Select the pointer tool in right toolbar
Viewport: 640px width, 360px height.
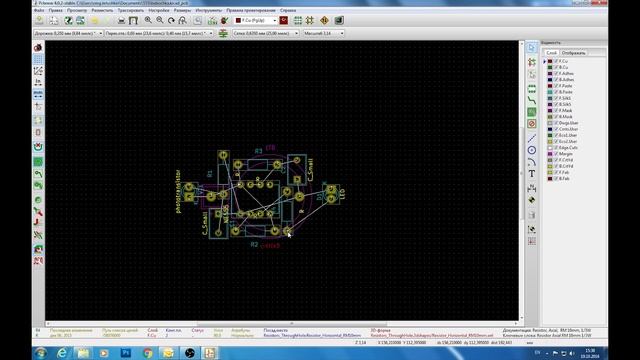(531, 48)
